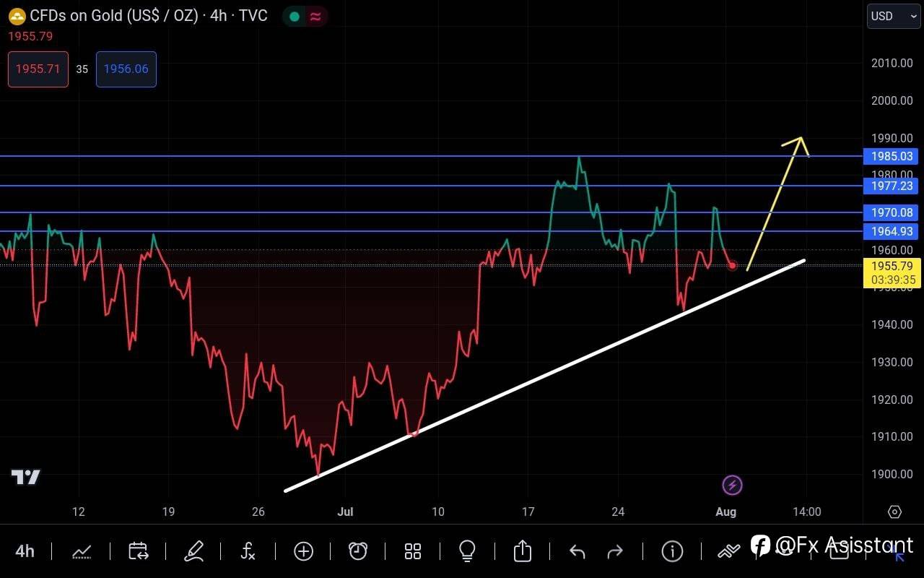Open the fx indicators menu

point(248,552)
